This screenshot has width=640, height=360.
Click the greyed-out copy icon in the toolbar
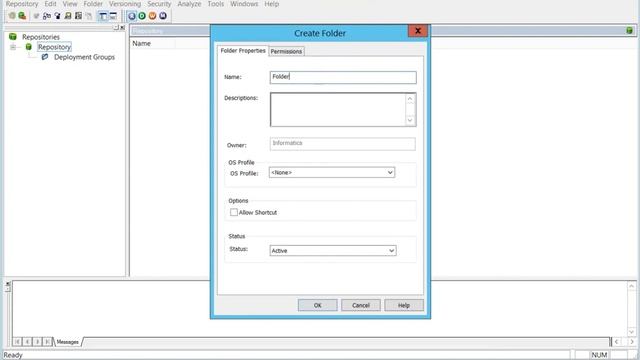pyautogui.click(x=89, y=16)
